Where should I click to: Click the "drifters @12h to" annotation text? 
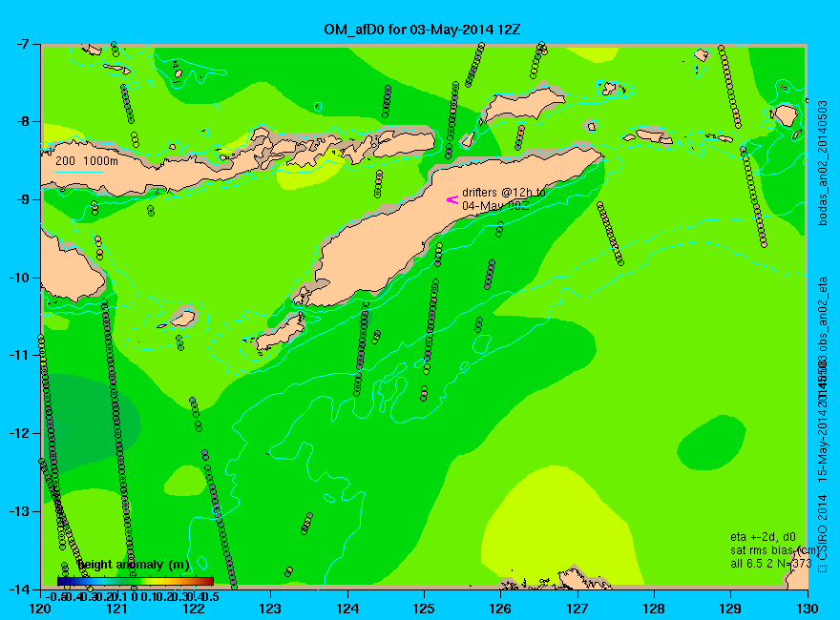[504, 193]
